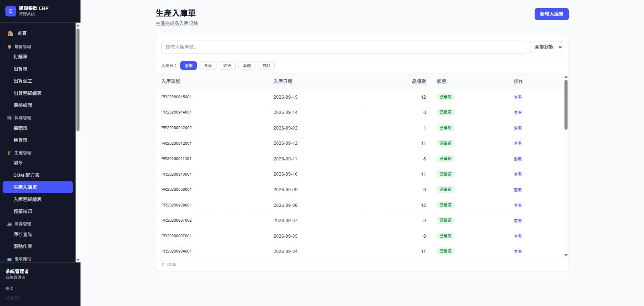Click the 生產管理 section icon
The image size is (644, 306).
click(9, 153)
